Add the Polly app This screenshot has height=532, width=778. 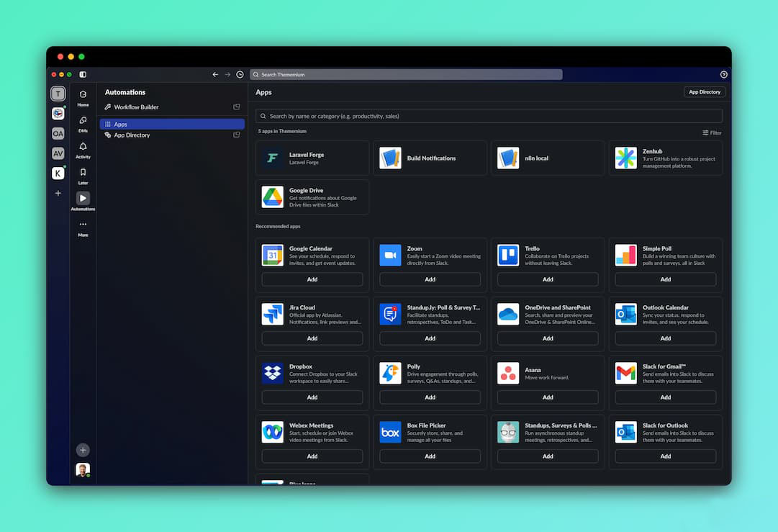[x=430, y=397]
